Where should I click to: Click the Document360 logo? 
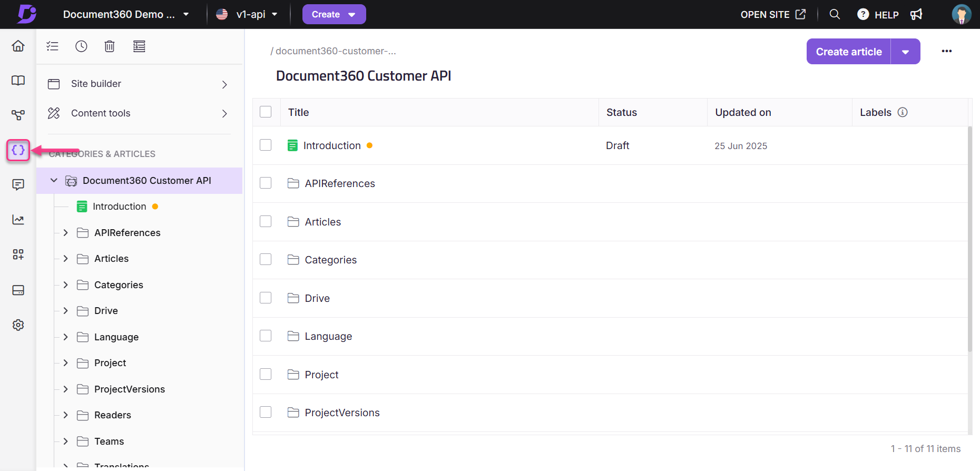click(x=26, y=14)
